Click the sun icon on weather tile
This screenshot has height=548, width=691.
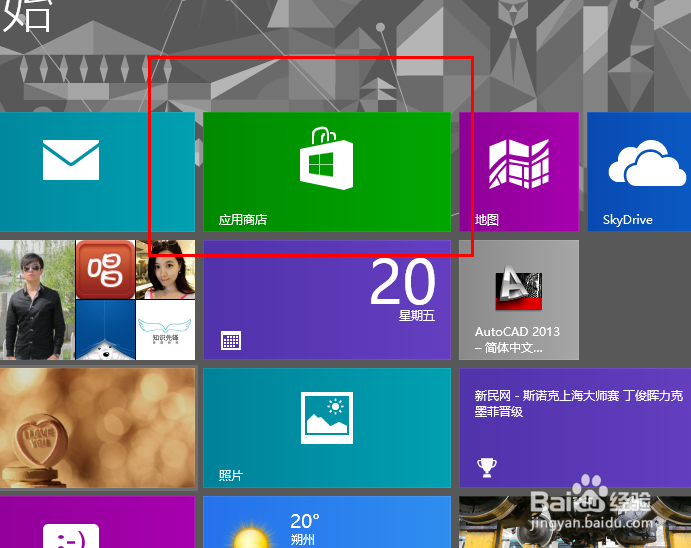(x=250, y=535)
